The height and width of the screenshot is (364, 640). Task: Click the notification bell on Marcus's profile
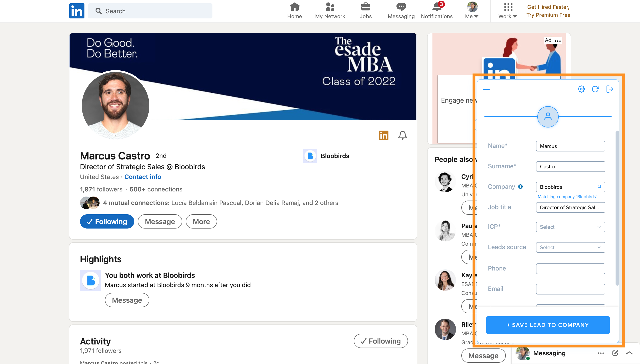coord(402,135)
